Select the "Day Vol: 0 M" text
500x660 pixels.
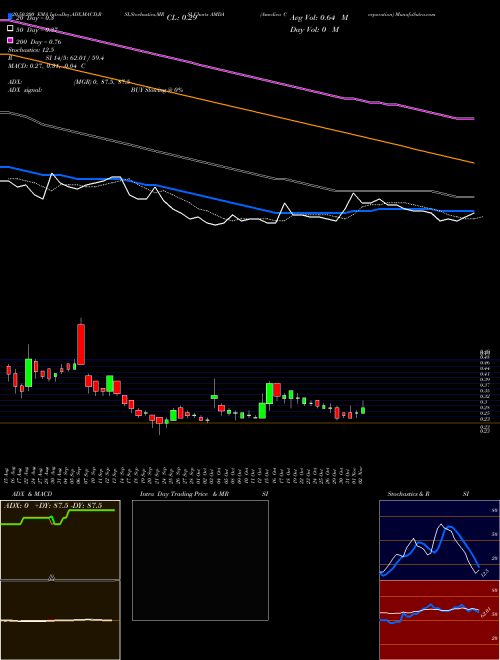pos(314,29)
